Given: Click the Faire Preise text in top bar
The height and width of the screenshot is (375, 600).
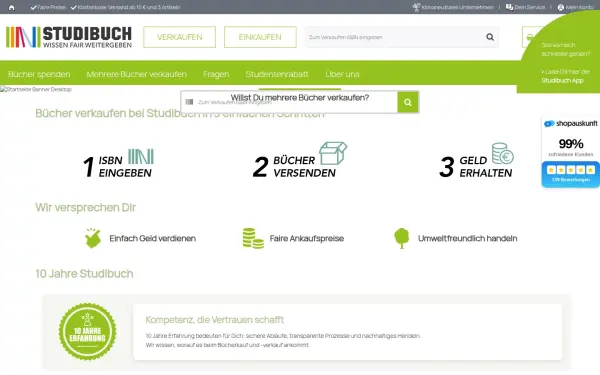Looking at the screenshot, I should 52,7.
